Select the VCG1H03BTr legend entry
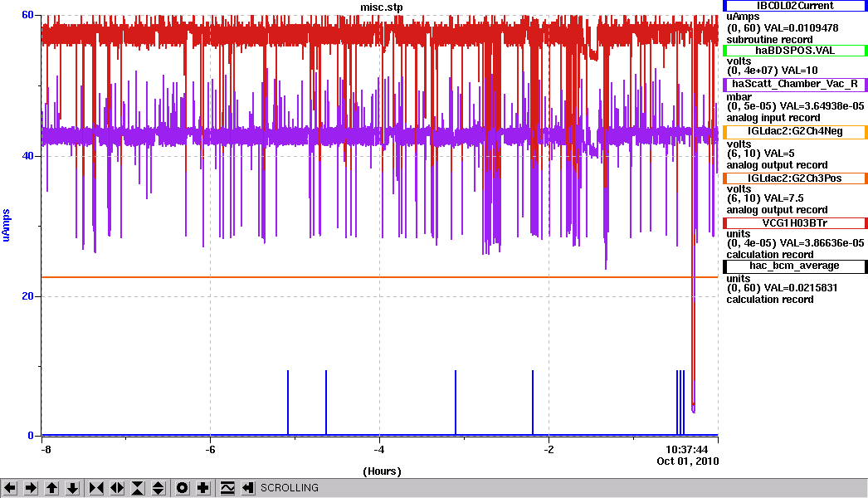 coord(795,223)
